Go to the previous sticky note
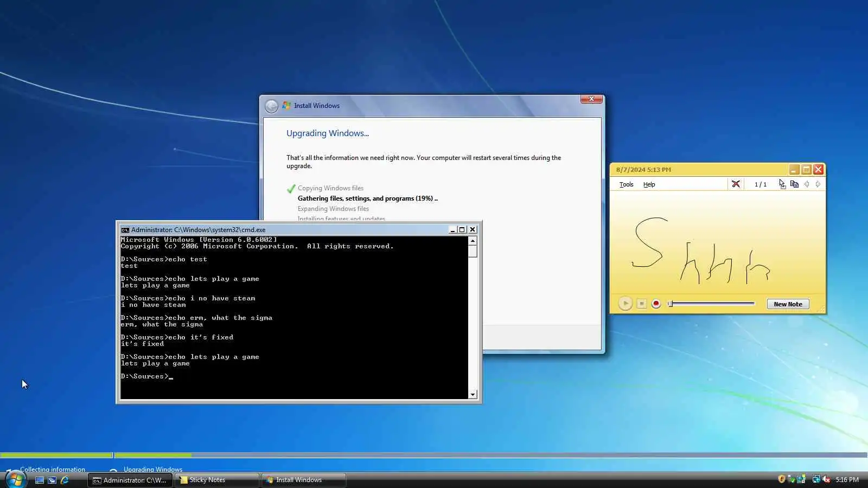The width and height of the screenshot is (868, 488). click(807, 184)
